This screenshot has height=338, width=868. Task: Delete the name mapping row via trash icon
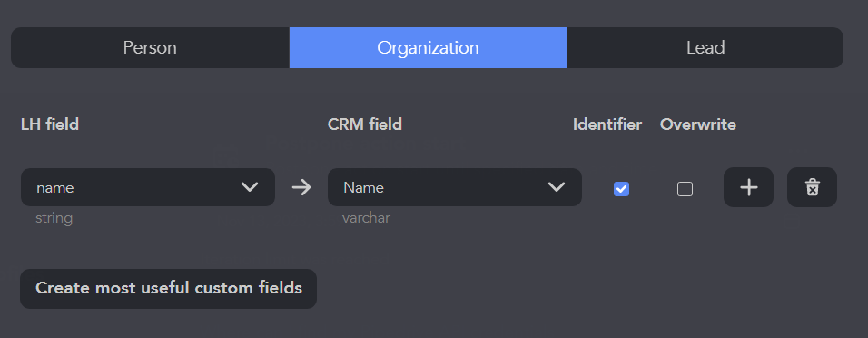tap(812, 187)
